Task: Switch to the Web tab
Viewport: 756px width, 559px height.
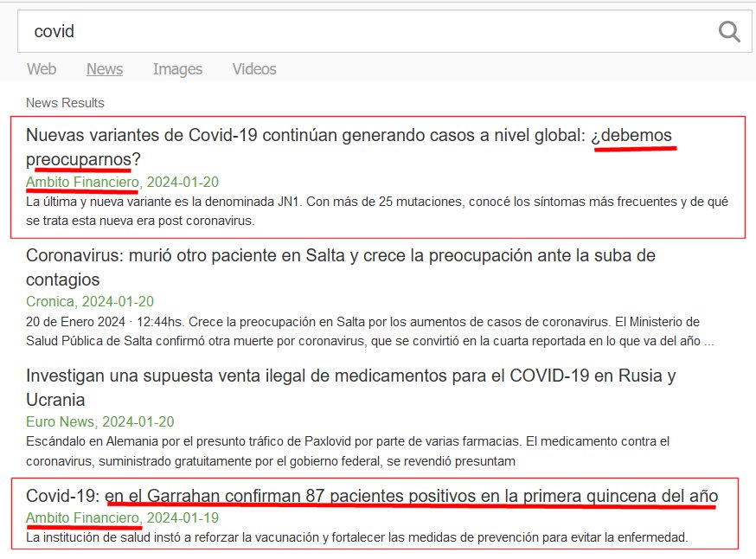Action: [x=42, y=69]
